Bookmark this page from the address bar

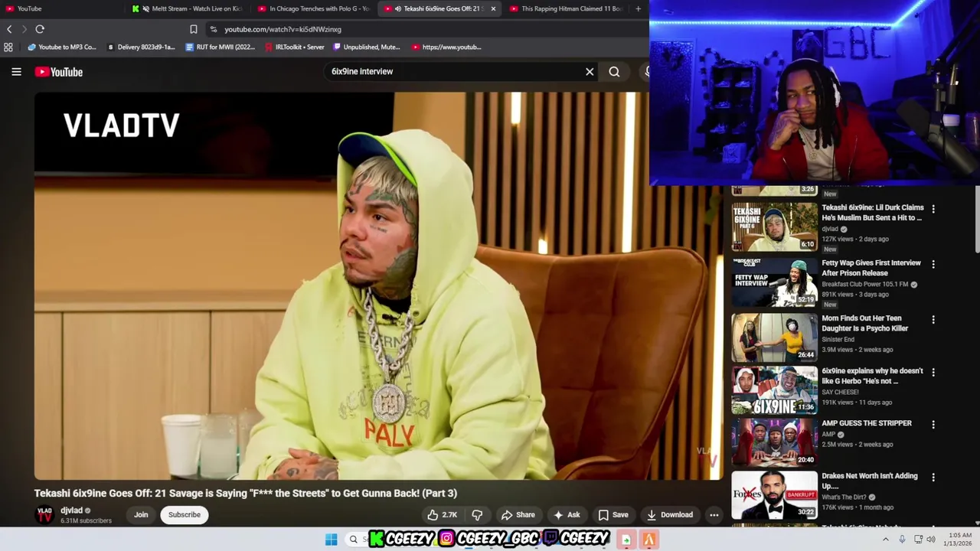(194, 29)
